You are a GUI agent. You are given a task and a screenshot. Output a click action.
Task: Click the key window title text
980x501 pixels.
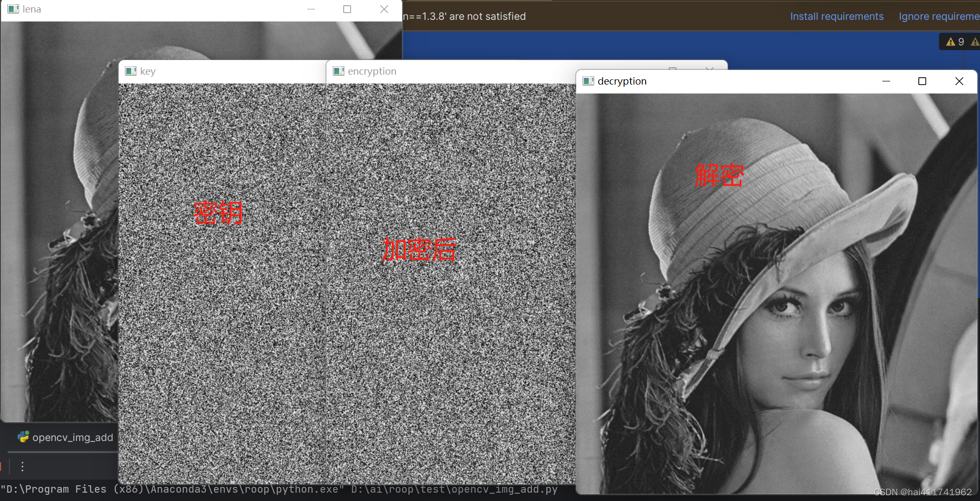[148, 71]
